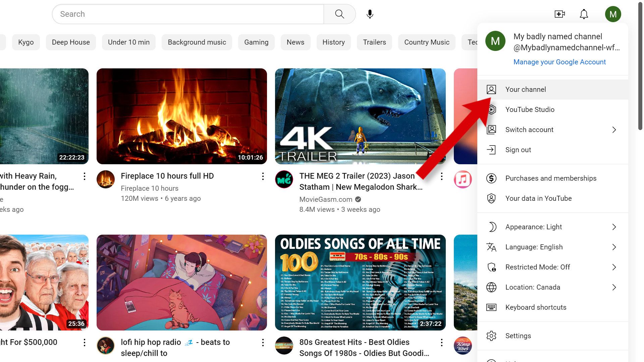Open notifications via the bell icon

pos(583,14)
